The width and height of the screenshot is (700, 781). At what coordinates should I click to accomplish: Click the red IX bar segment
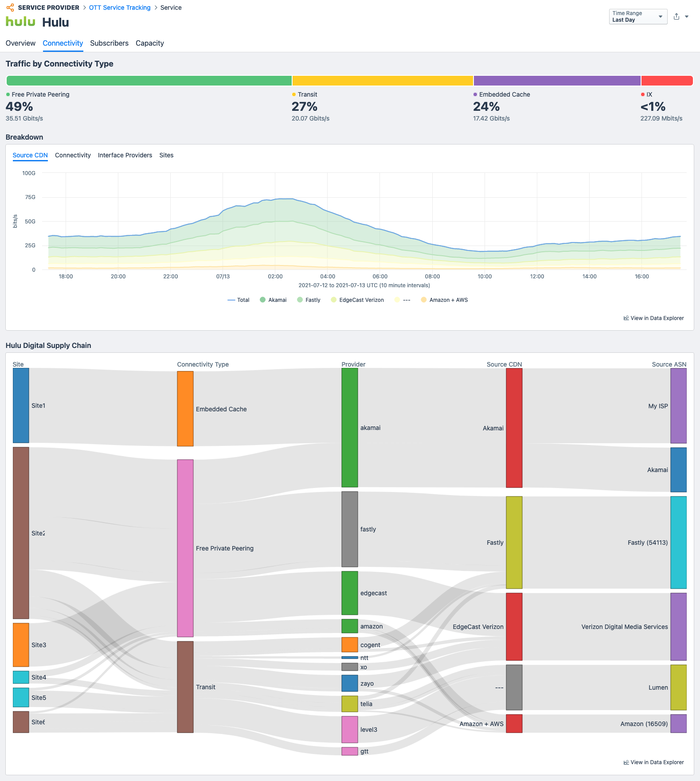pyautogui.click(x=667, y=81)
